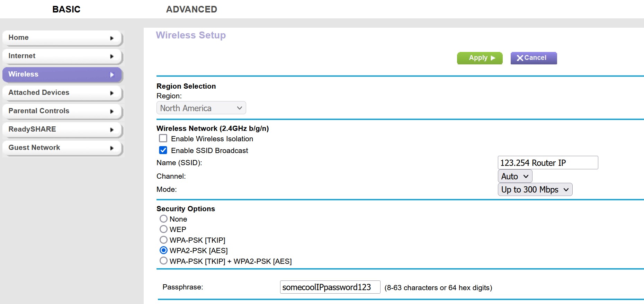Screen dimensions: 644x304
Task: Switch to the BASIC tab
Action: (66, 9)
